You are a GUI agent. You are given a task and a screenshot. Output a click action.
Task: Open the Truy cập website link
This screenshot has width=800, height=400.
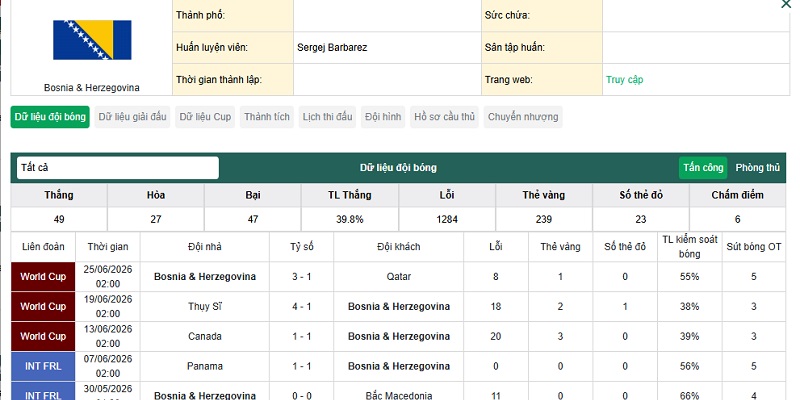(624, 80)
